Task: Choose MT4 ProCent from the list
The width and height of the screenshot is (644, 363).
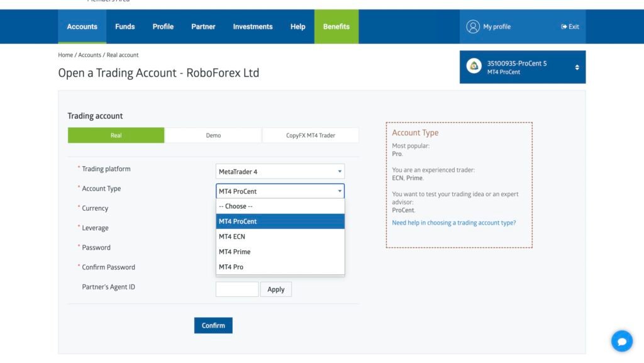Action: [280, 221]
